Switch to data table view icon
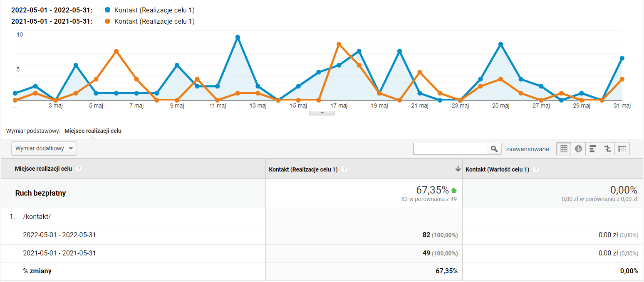Viewport: 644px width, 282px height. pos(564,149)
